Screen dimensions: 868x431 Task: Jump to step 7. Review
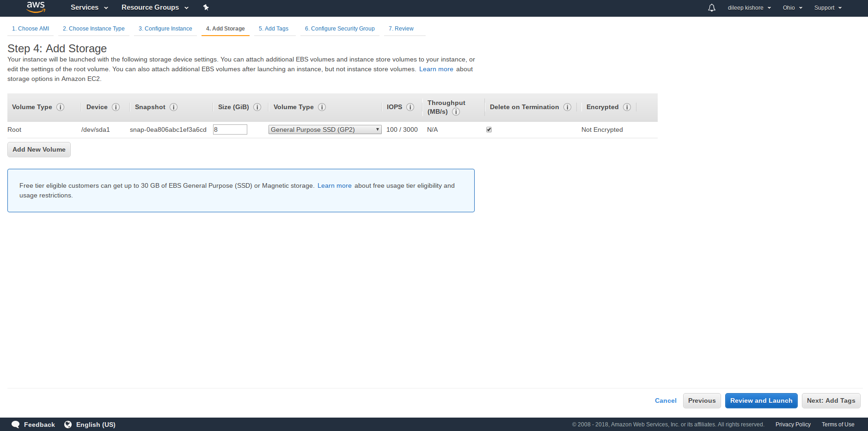401,29
